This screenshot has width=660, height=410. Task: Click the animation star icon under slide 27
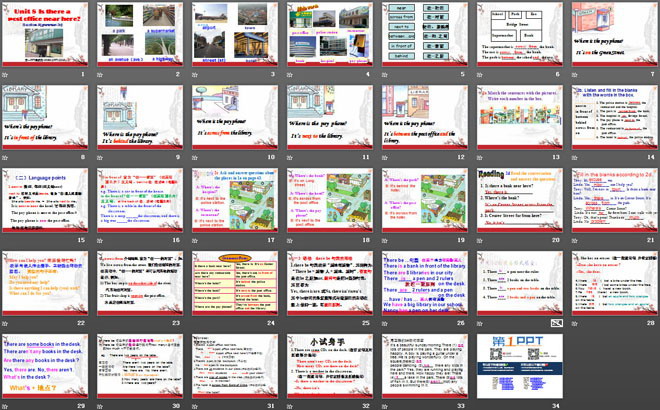(480, 323)
